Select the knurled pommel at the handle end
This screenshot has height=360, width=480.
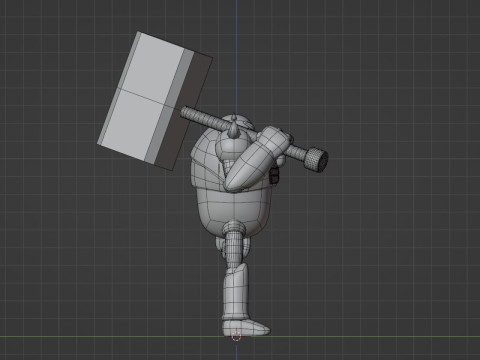point(317,160)
